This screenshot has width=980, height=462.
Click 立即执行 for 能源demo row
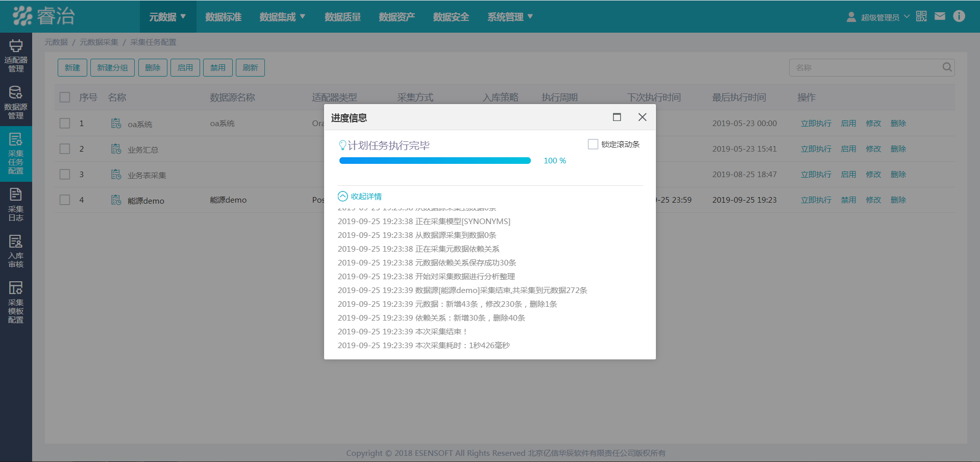[816, 200]
